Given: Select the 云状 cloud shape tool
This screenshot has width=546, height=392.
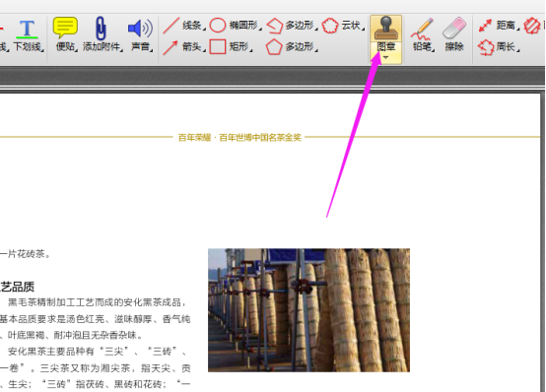Looking at the screenshot, I should pos(343,26).
